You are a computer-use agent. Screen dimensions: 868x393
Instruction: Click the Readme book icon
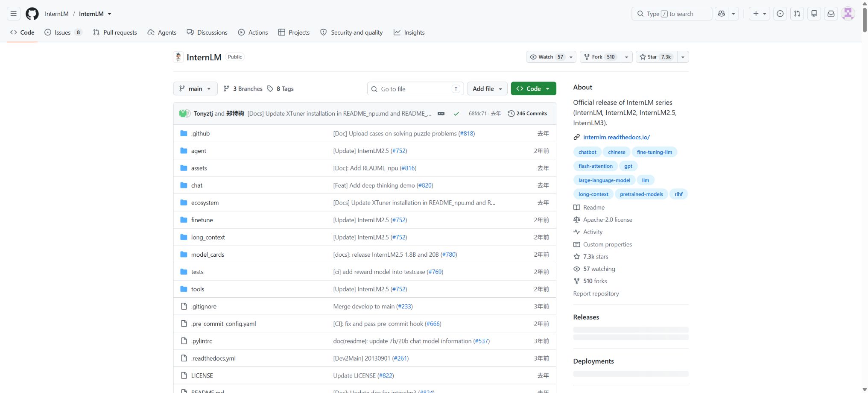click(x=576, y=208)
